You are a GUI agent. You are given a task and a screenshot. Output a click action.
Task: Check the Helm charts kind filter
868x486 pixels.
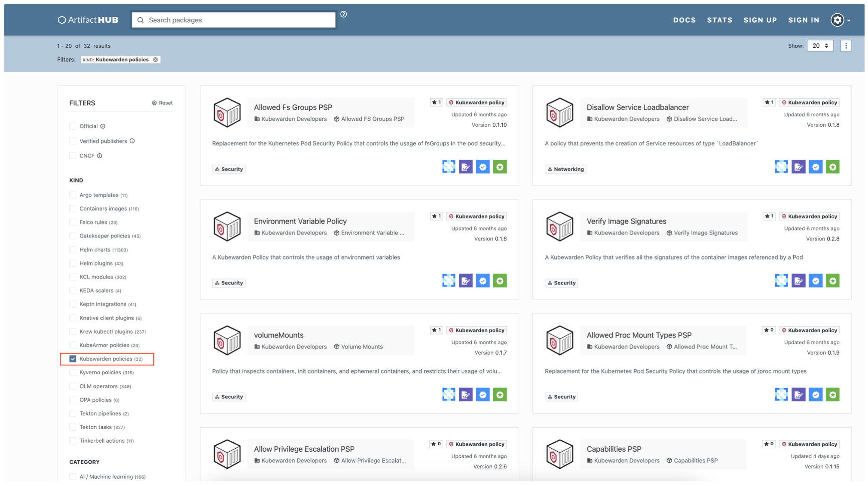(x=73, y=249)
